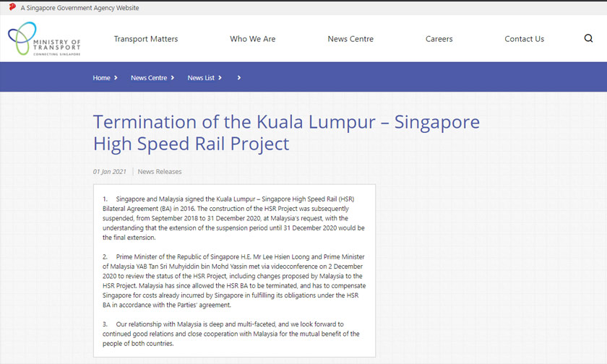Click the Singapore Government Agency Website text
Viewport: 607px width, 364px height.
click(79, 8)
